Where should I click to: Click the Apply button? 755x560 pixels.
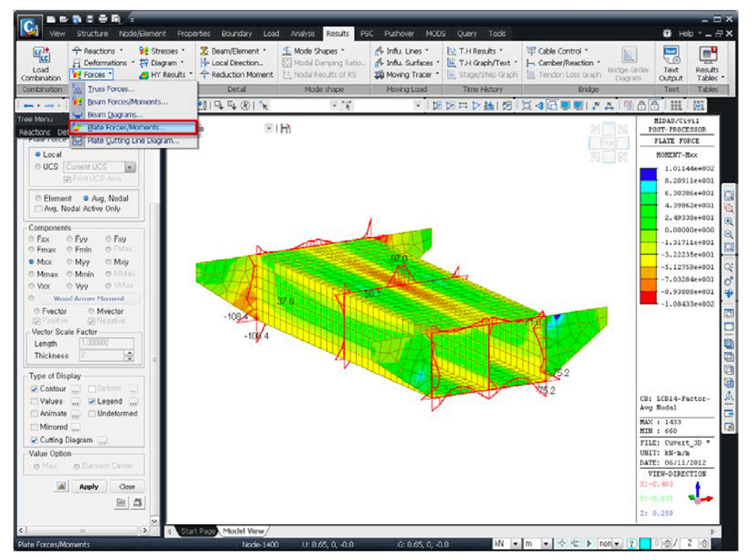pos(89,486)
